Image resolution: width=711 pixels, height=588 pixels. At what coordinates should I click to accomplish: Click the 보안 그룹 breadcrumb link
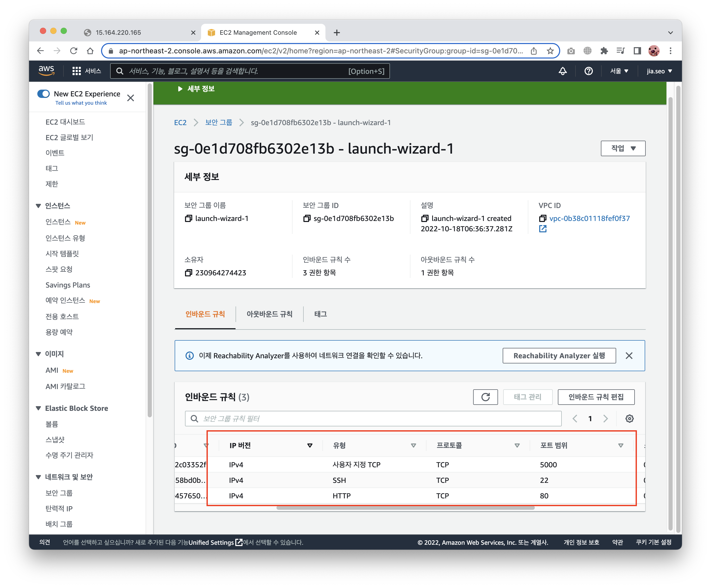coord(219,123)
